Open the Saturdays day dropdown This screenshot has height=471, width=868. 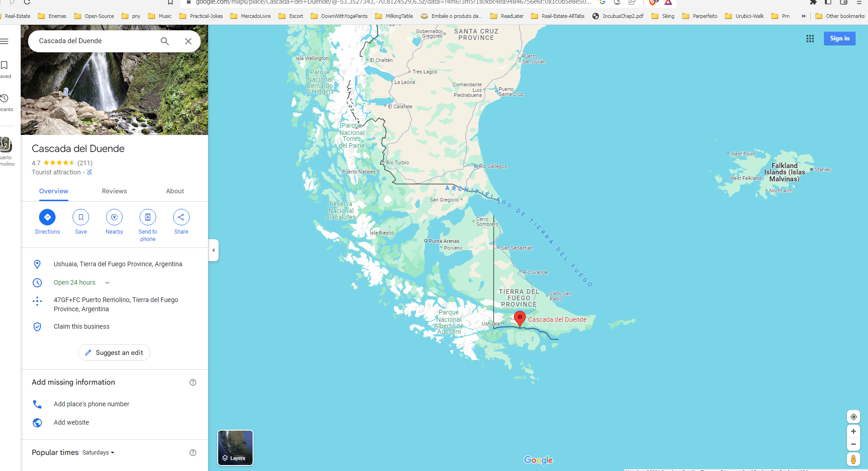click(x=98, y=453)
